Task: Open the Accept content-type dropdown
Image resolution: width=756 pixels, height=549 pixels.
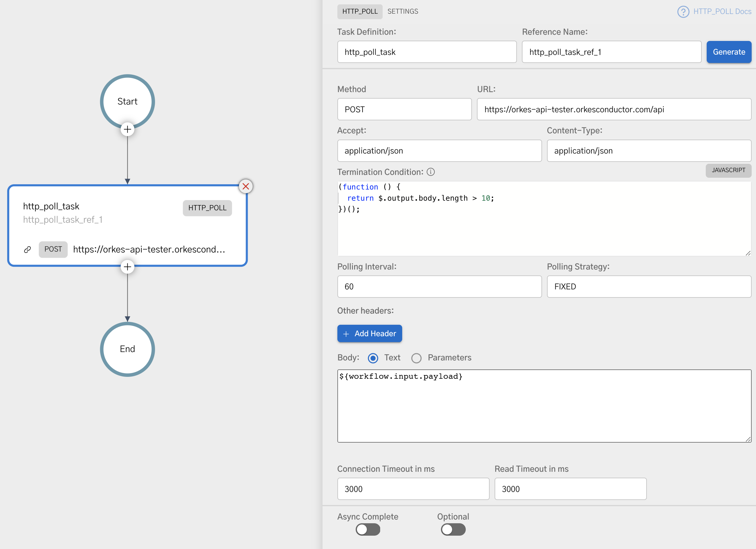Action: (439, 151)
